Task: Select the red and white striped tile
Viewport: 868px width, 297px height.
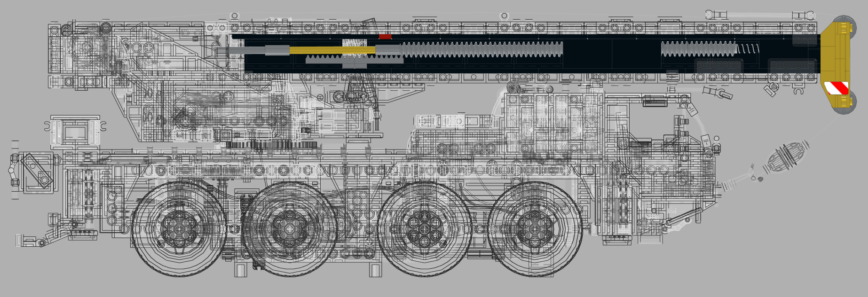Action: [836, 88]
